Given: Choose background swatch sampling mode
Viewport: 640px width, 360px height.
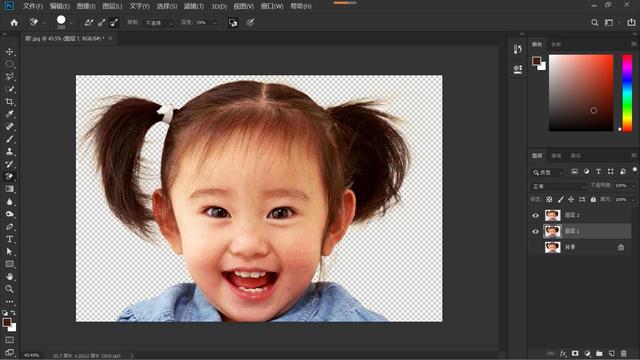Looking at the screenshot, I should click(114, 22).
